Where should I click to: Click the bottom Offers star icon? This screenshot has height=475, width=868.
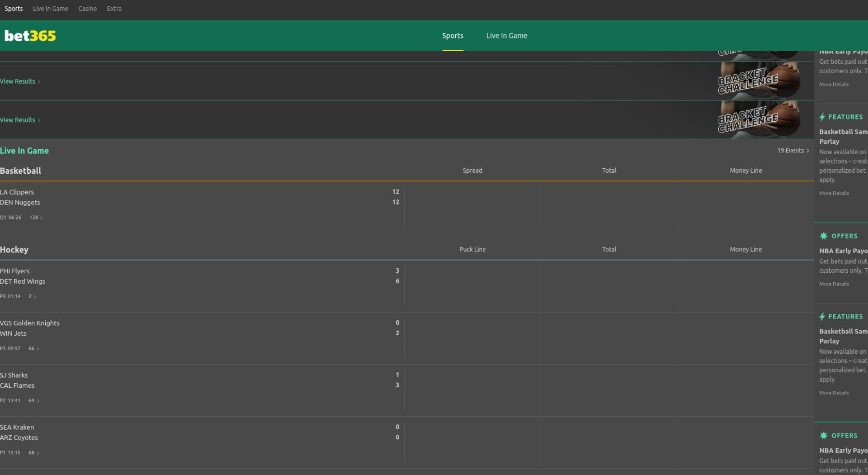pos(824,436)
